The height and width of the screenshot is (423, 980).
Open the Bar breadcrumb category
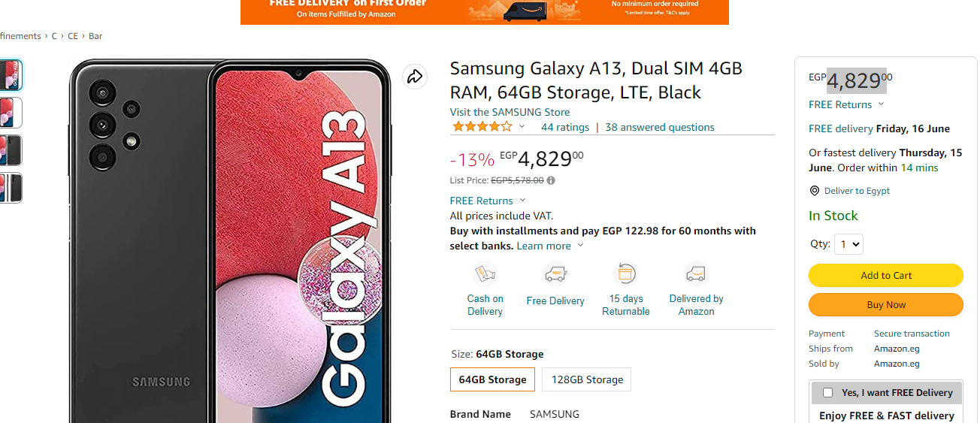pyautogui.click(x=95, y=36)
